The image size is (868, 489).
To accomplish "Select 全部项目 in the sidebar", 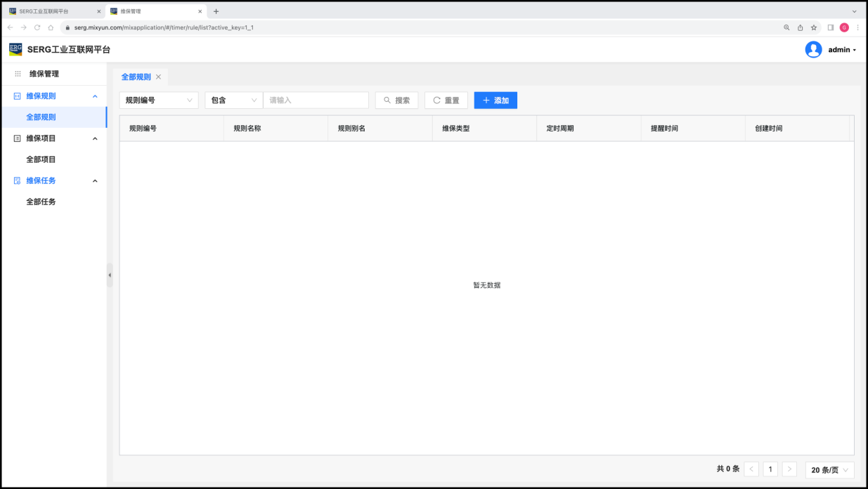I will coord(41,159).
